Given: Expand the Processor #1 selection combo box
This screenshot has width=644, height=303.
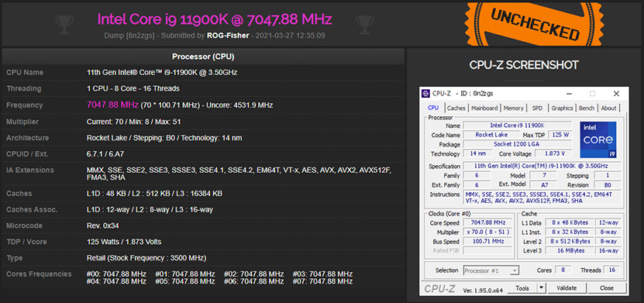Looking at the screenshot, I should point(491,270).
